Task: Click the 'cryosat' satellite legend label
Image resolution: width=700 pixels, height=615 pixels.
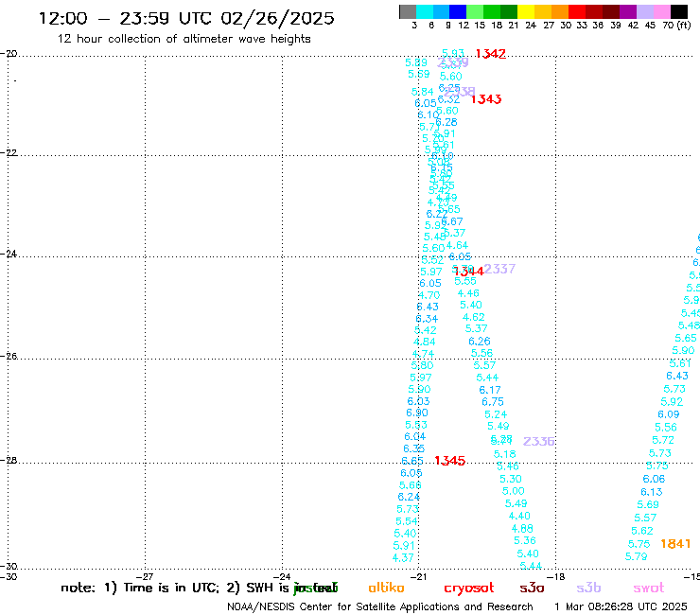Action: click(469, 589)
